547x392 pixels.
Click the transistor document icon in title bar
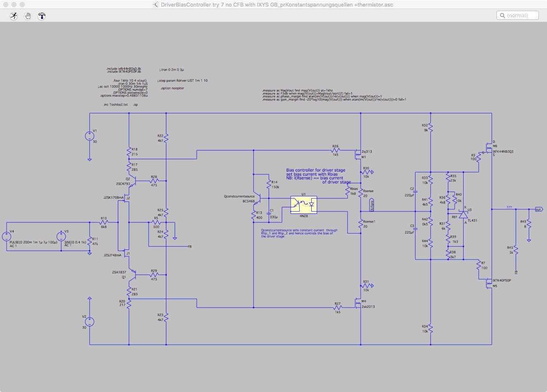coord(156,5)
